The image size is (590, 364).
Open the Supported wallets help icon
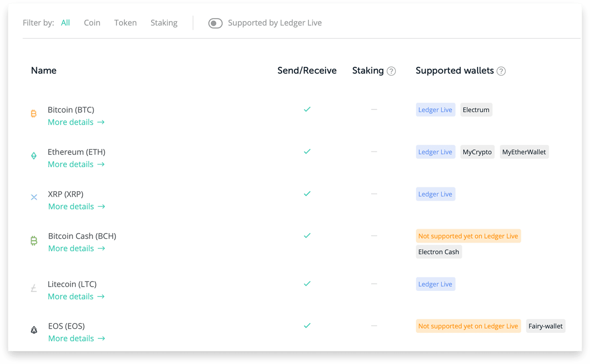[501, 71]
